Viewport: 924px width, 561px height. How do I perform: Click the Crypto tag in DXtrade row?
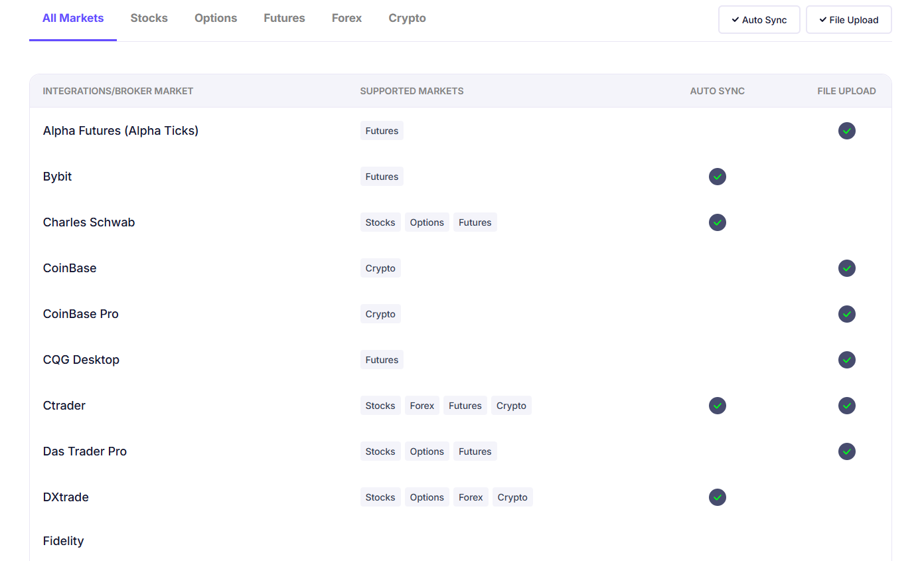click(x=512, y=497)
